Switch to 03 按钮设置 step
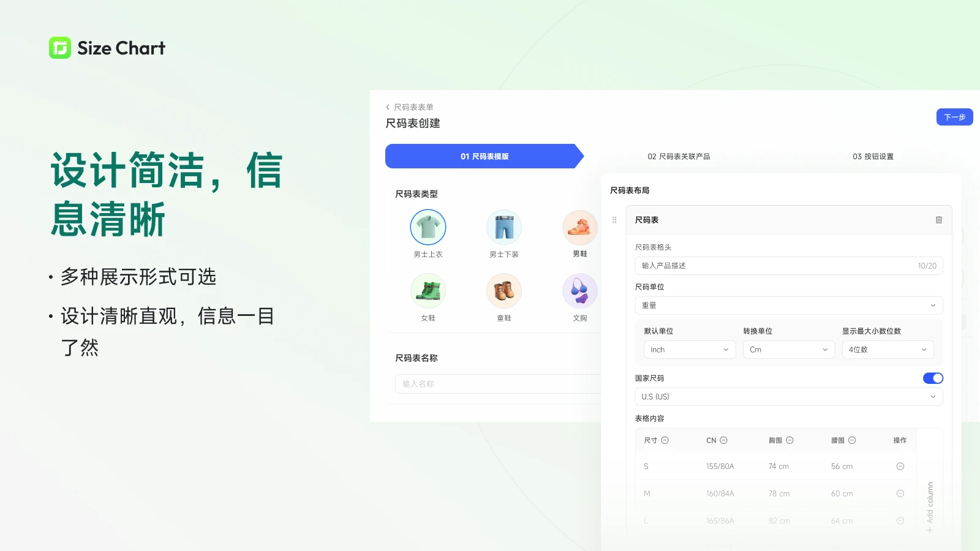The image size is (980, 551). (873, 157)
